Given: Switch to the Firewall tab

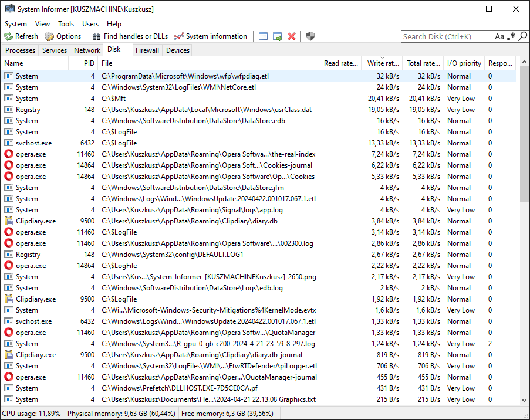Looking at the screenshot, I should (147, 50).
